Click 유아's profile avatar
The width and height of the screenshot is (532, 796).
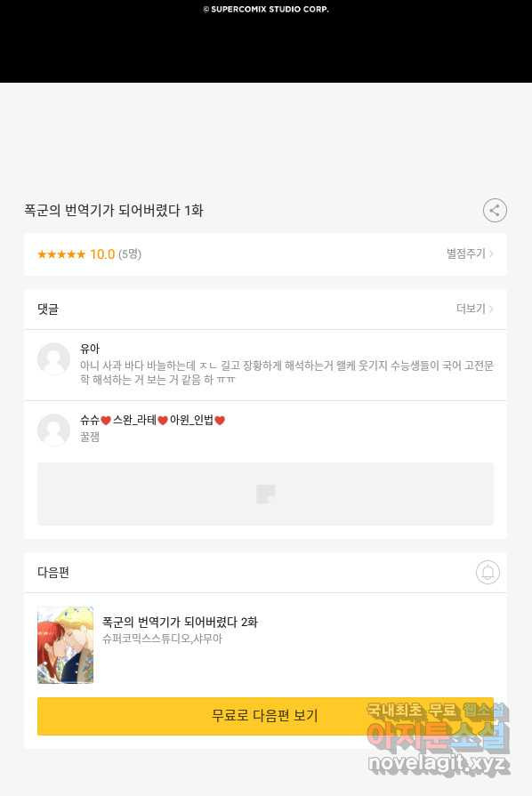tap(53, 358)
